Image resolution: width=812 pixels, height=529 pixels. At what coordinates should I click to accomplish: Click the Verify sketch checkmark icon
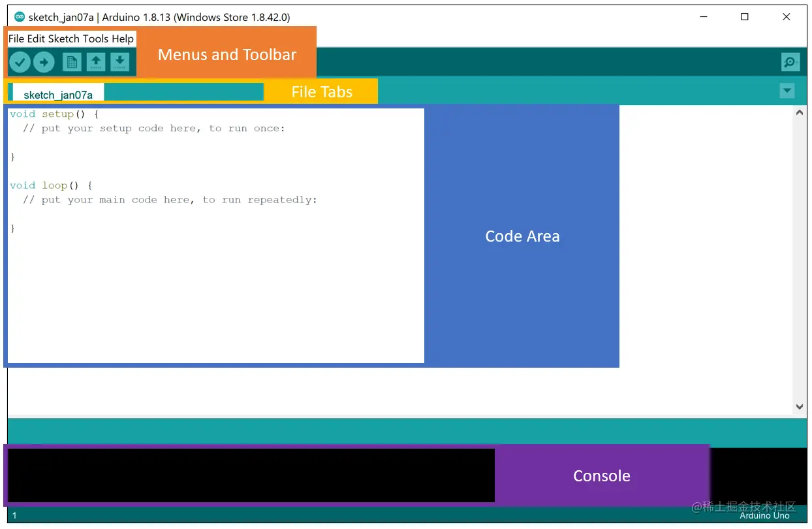(x=20, y=62)
